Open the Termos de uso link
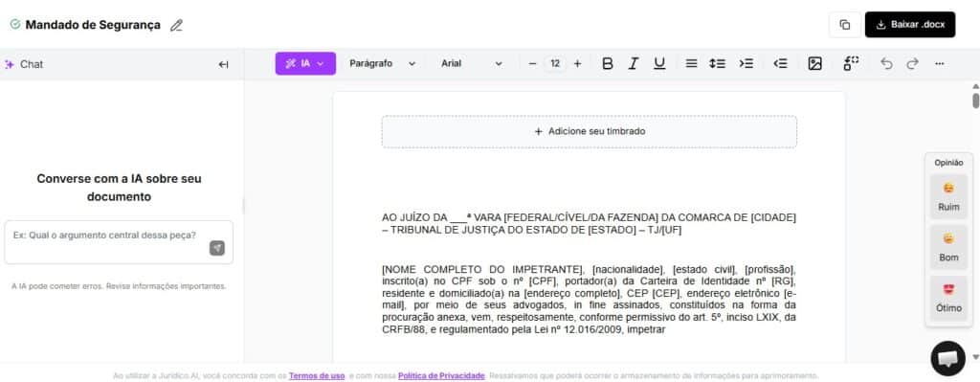 tap(317, 375)
